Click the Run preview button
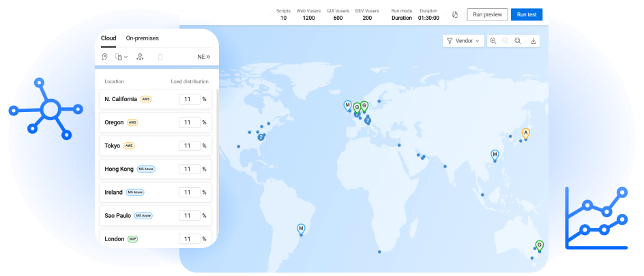 coord(488,14)
